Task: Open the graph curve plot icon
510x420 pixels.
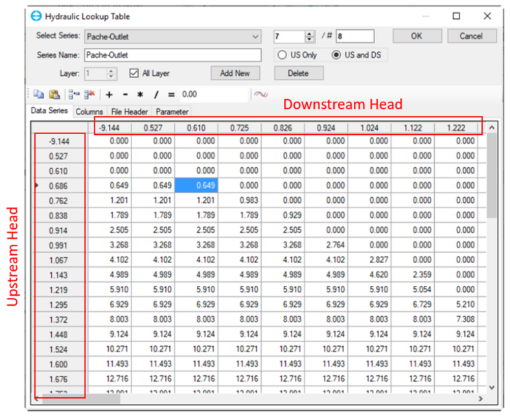Action: (261, 95)
